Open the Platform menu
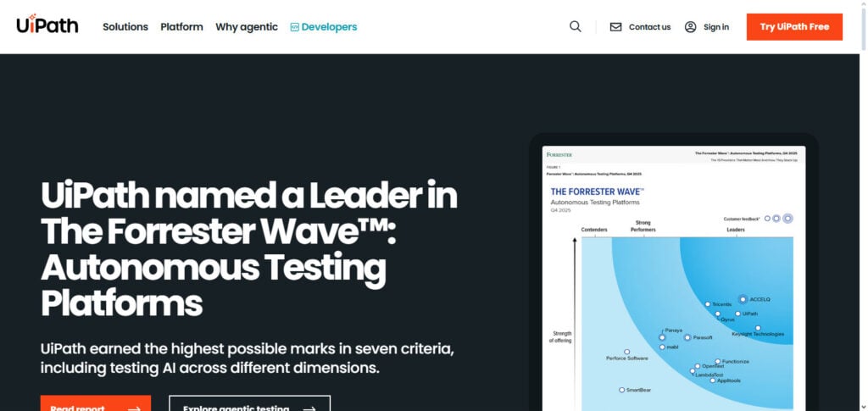 pos(181,26)
